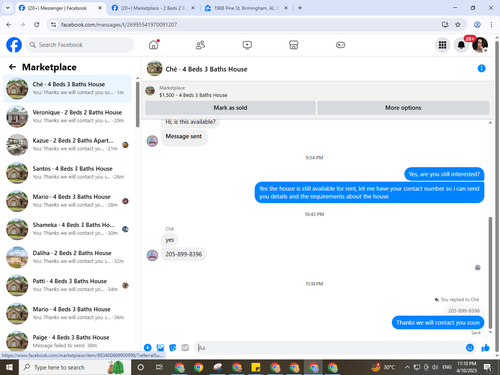Viewport: 500px width, 375px height.
Task: Open the Watch video icon
Action: click(247, 45)
